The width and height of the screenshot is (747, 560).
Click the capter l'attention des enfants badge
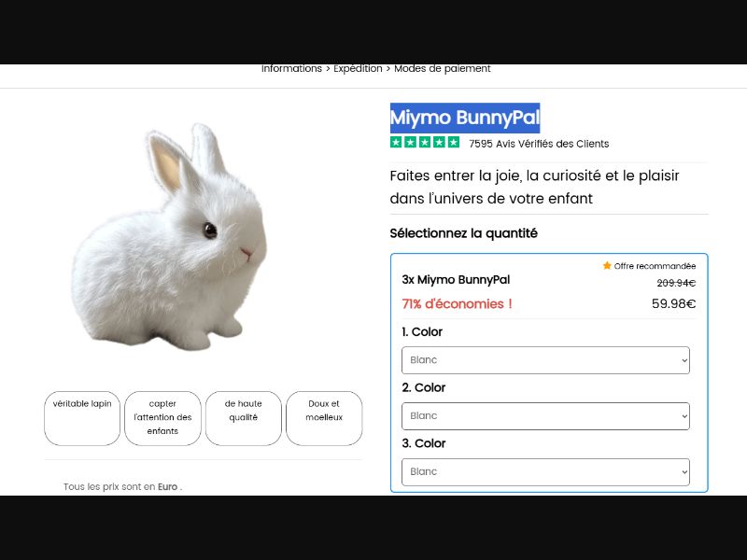click(162, 418)
